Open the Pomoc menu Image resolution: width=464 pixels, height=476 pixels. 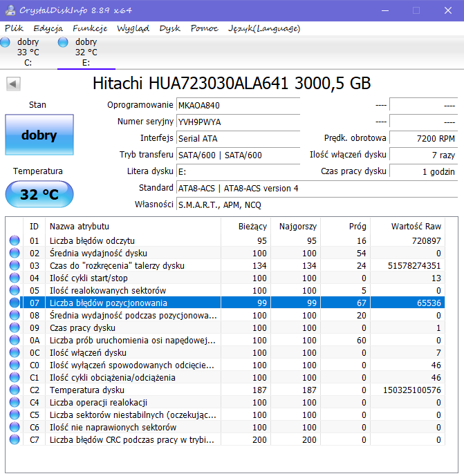(204, 28)
